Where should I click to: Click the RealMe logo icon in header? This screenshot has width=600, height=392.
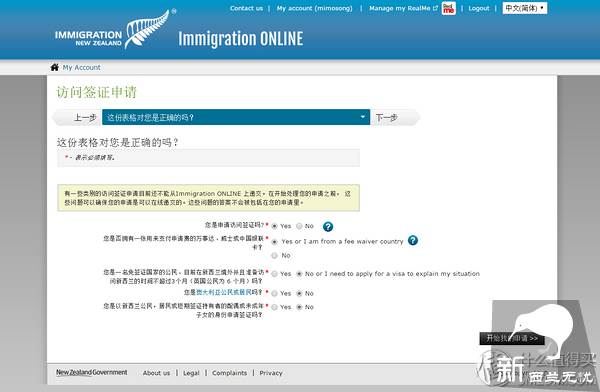(x=448, y=8)
